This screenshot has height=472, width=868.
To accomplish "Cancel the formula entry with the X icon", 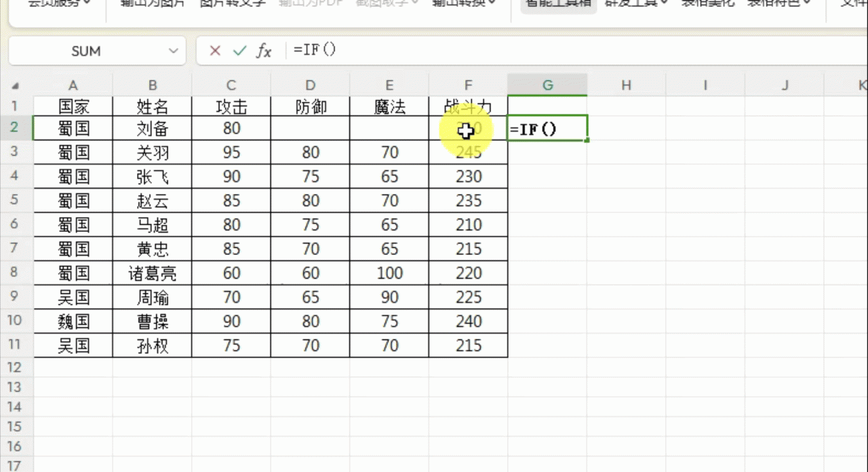I will coord(215,51).
